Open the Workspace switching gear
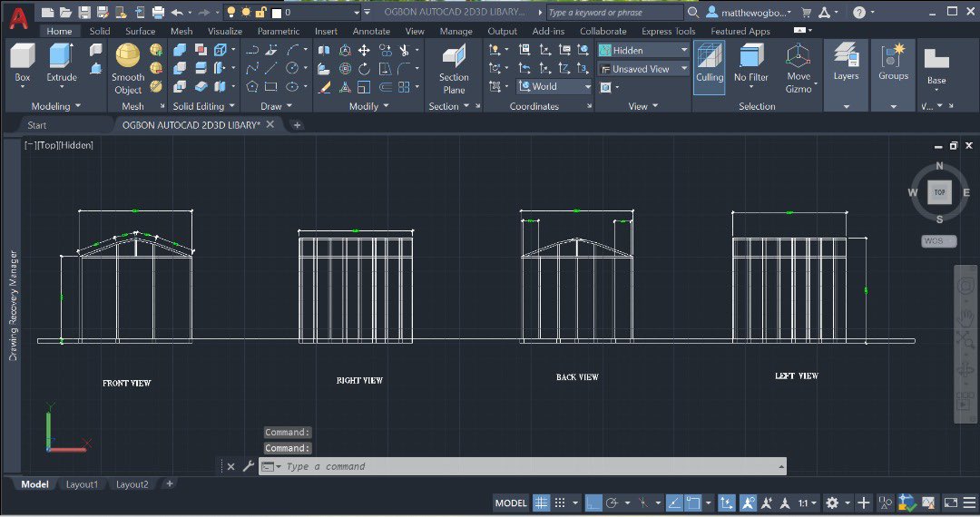This screenshot has width=980, height=517. 832,502
